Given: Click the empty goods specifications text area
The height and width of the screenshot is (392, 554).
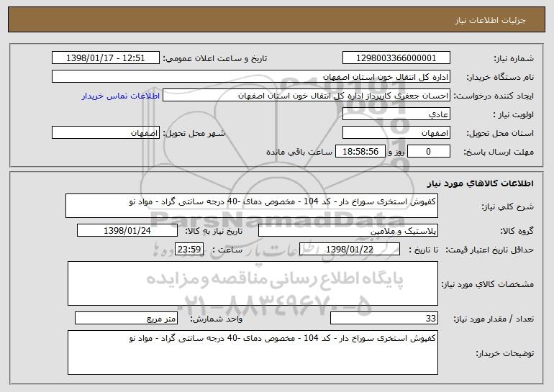Looking at the screenshot, I should pyautogui.click(x=253, y=283).
